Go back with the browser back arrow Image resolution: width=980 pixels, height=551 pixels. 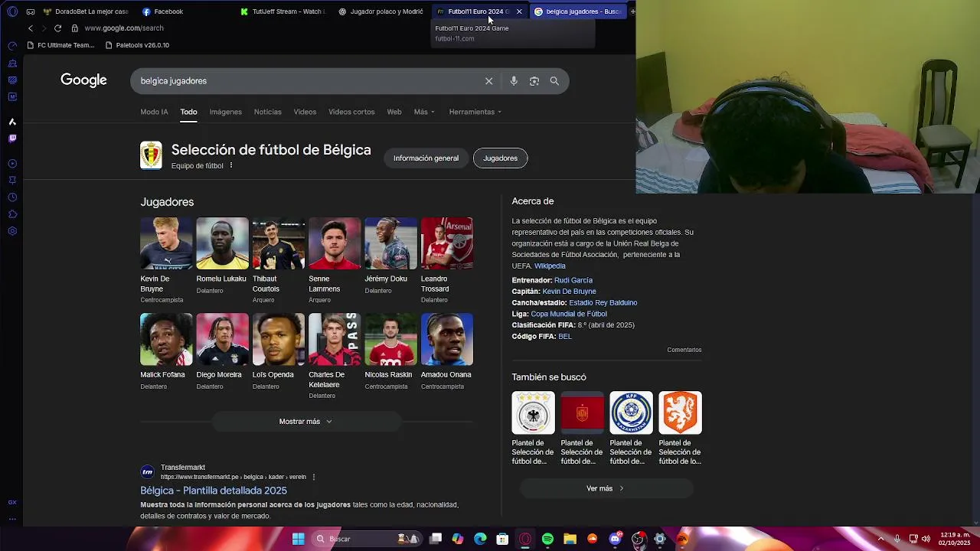31,28
